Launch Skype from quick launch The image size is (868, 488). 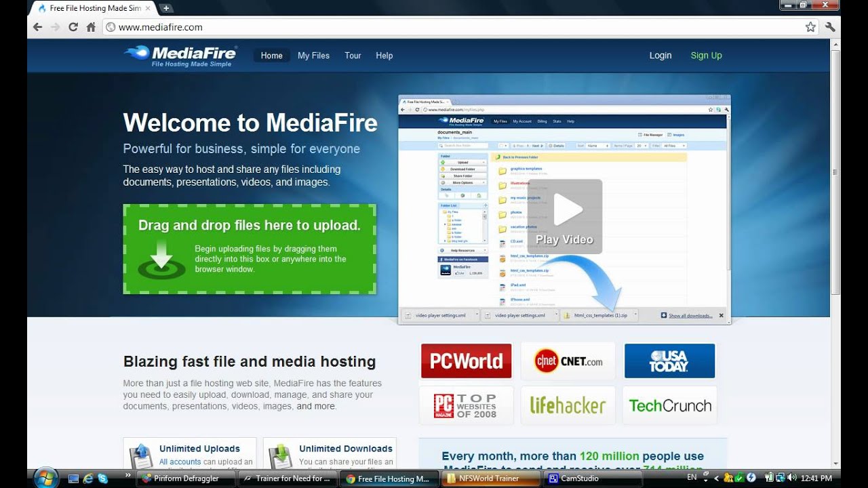pyautogui.click(x=102, y=479)
